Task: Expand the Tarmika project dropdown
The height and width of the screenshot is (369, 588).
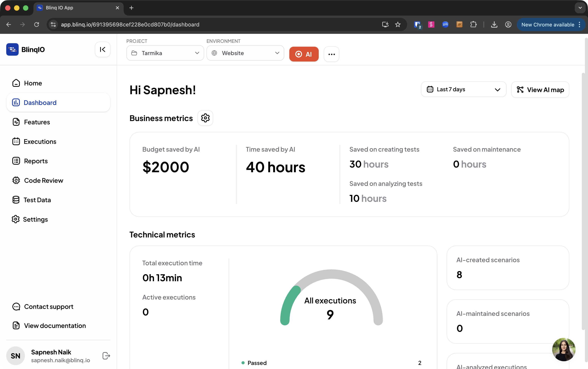Action: 165,53
